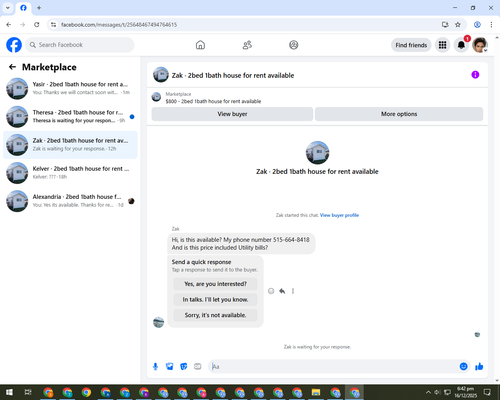Open the Kelver conversation
The width and height of the screenshot is (500, 400).
tap(70, 173)
